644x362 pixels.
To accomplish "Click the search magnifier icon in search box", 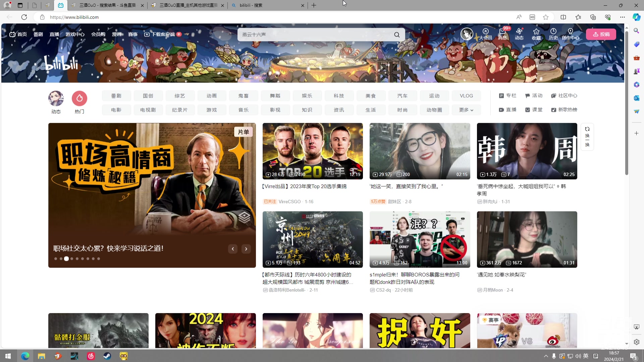I will click(x=397, y=35).
